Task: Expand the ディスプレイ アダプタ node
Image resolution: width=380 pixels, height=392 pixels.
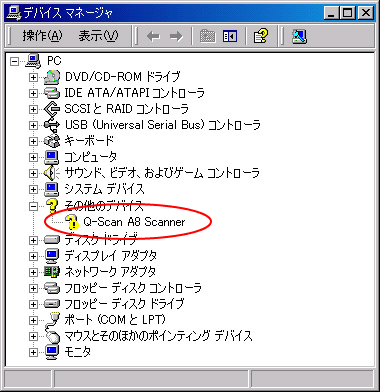Action: pos(33,256)
